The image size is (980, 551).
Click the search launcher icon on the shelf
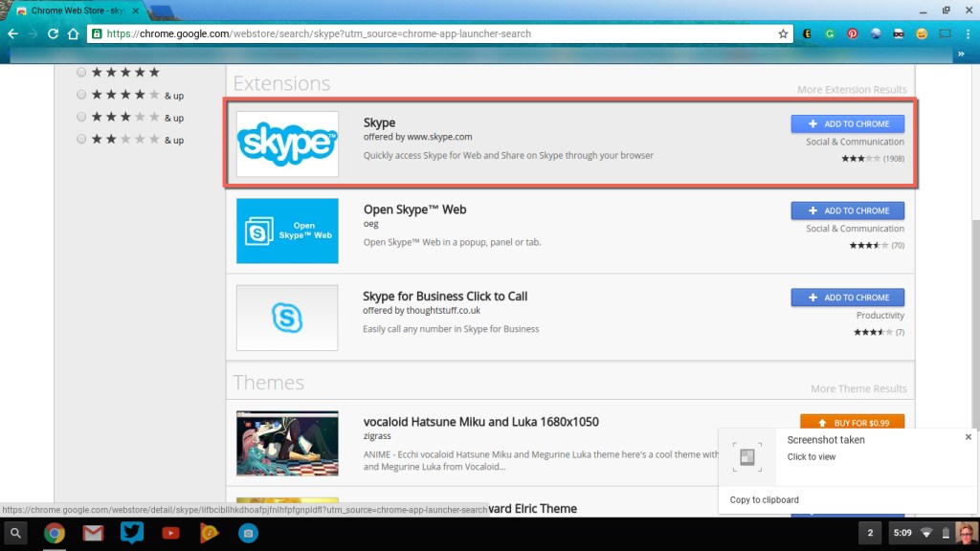[16, 533]
